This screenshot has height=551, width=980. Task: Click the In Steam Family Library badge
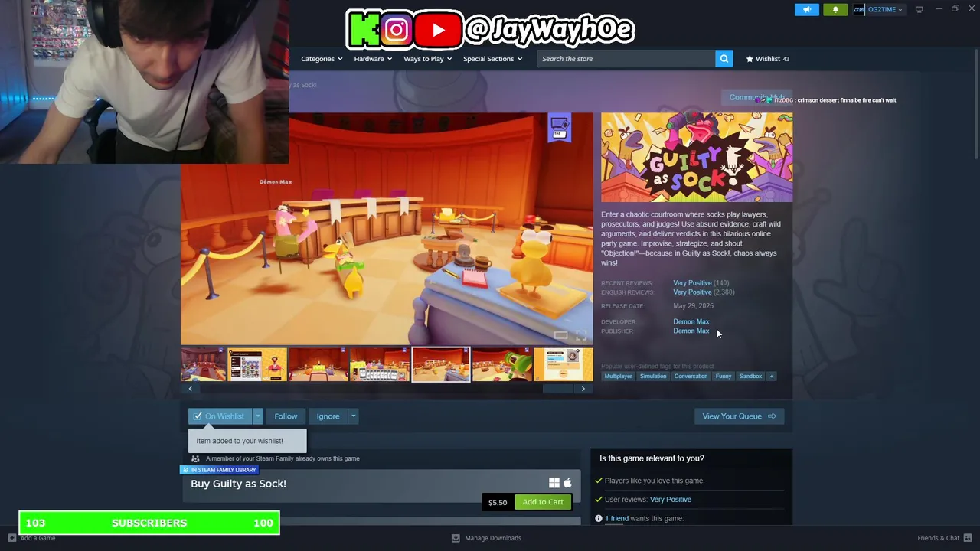pyautogui.click(x=219, y=470)
